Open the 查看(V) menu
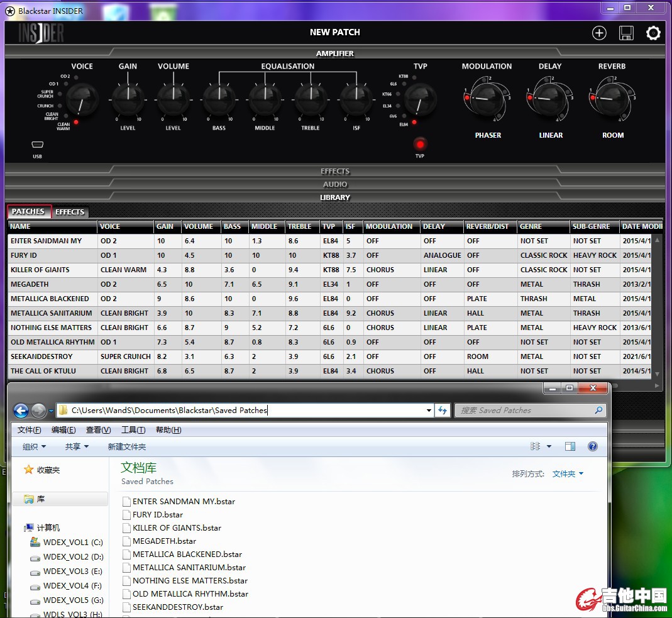 (x=98, y=430)
